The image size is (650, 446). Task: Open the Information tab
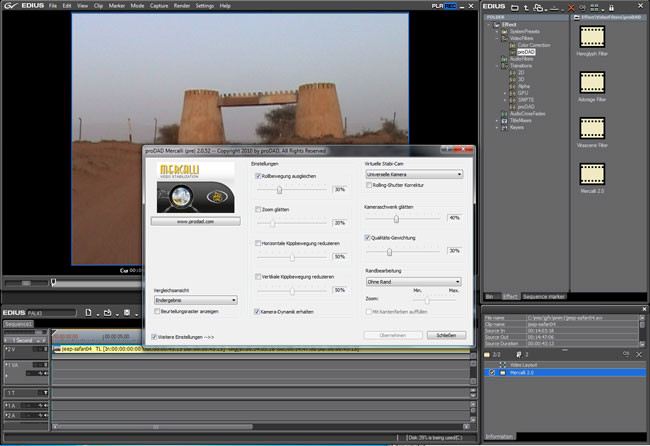[x=499, y=436]
